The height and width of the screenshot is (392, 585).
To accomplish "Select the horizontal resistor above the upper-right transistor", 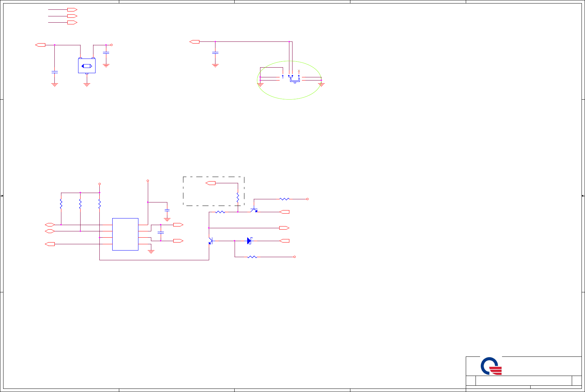I will click(x=284, y=199).
